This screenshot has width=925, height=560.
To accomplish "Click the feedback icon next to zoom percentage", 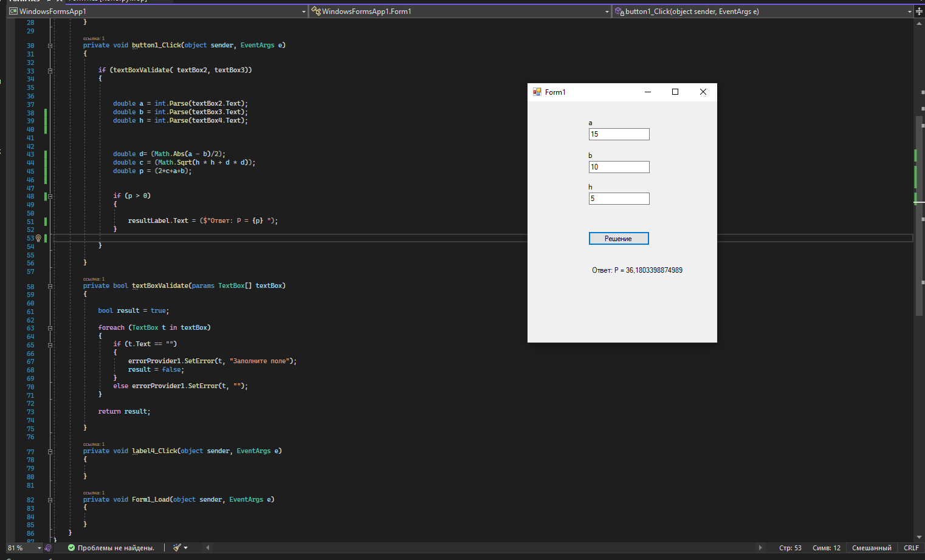I will pos(47,547).
